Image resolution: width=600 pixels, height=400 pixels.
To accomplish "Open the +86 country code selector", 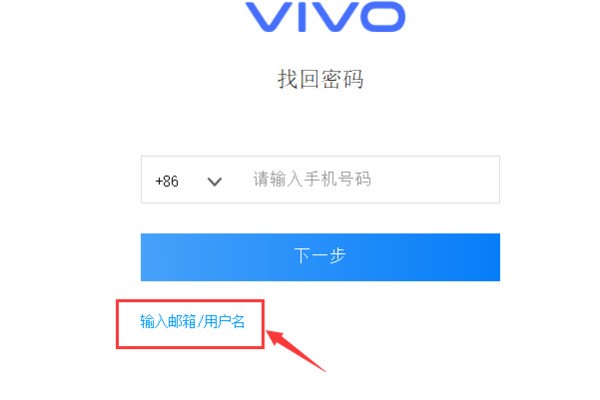I will 188,181.
